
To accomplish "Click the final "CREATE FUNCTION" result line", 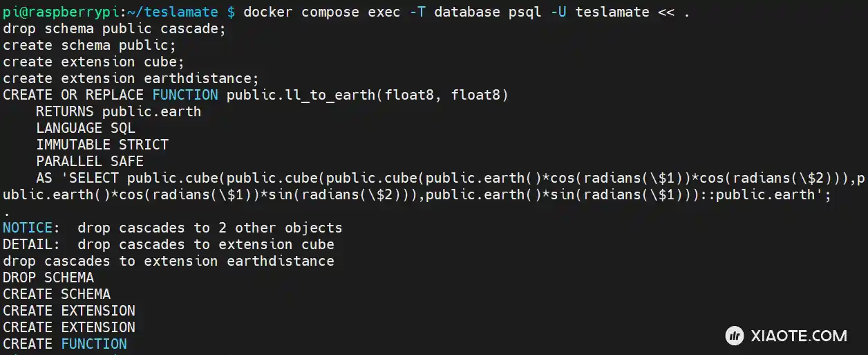I will [x=65, y=344].
